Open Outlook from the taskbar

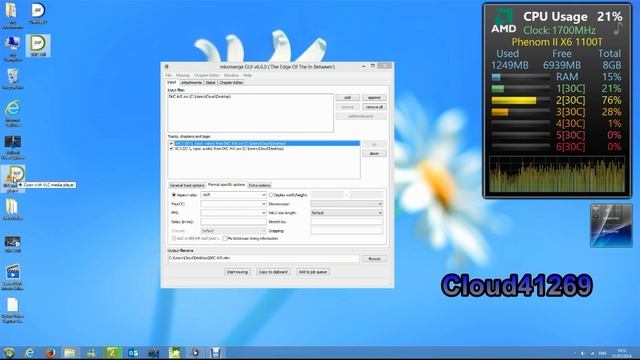click(x=133, y=353)
